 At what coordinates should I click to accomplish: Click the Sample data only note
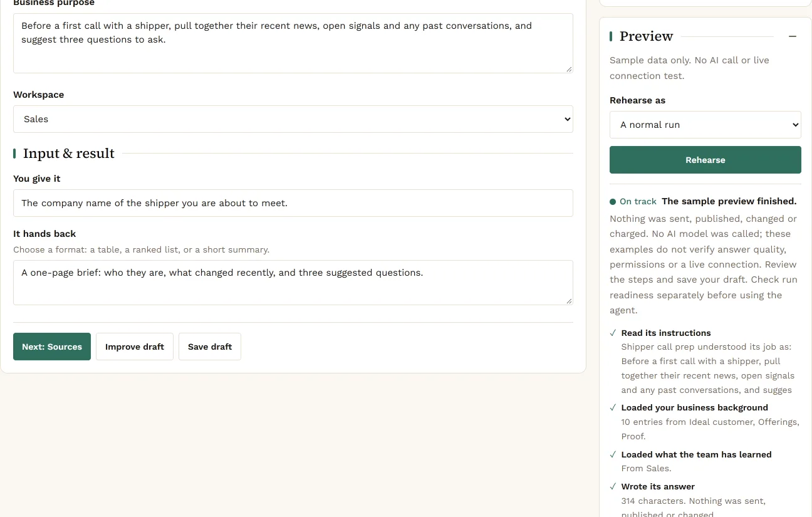click(x=689, y=68)
